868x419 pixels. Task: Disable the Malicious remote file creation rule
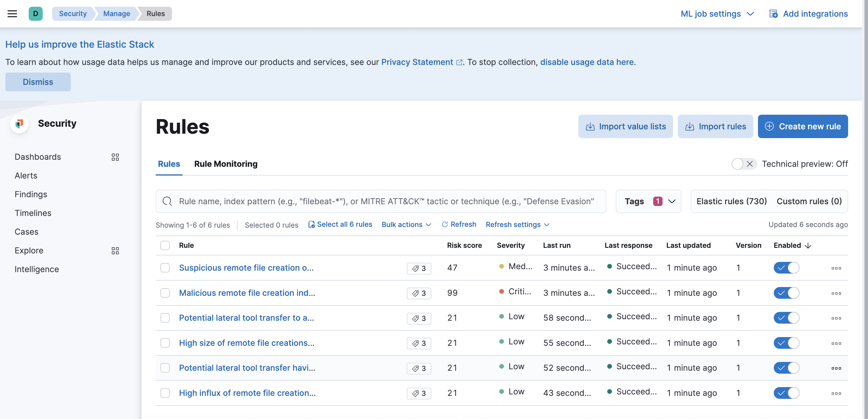pyautogui.click(x=786, y=293)
